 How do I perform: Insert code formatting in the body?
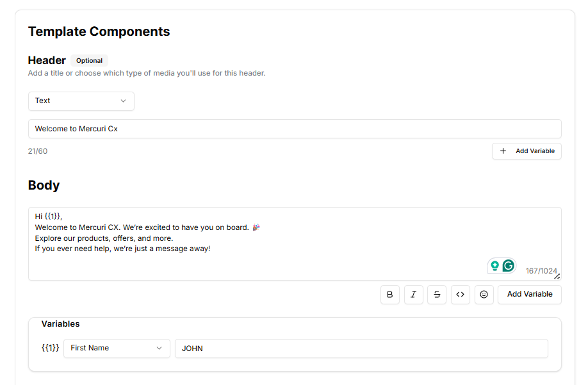tap(460, 295)
